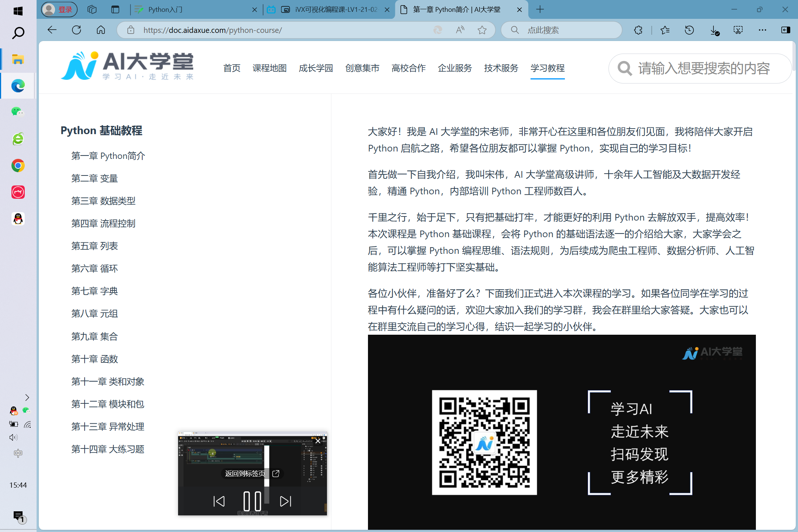
Task: Open WeChat from the taskbar
Action: tap(18, 112)
